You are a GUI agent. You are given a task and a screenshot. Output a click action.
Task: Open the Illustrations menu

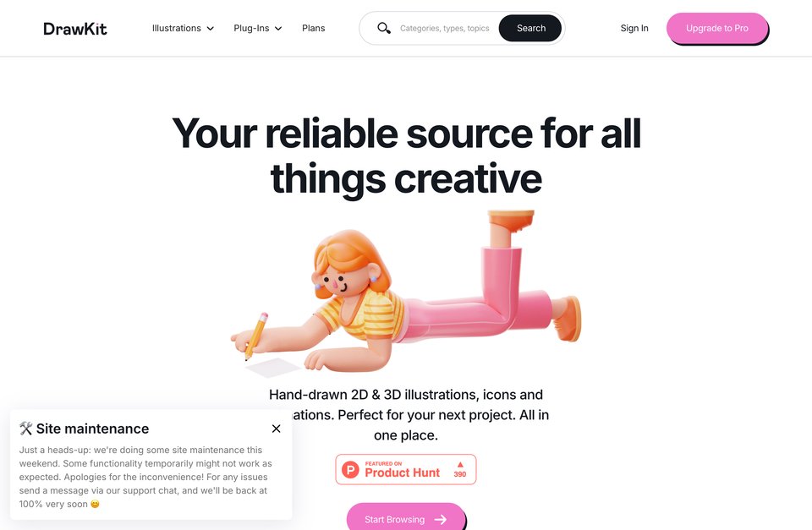(183, 29)
